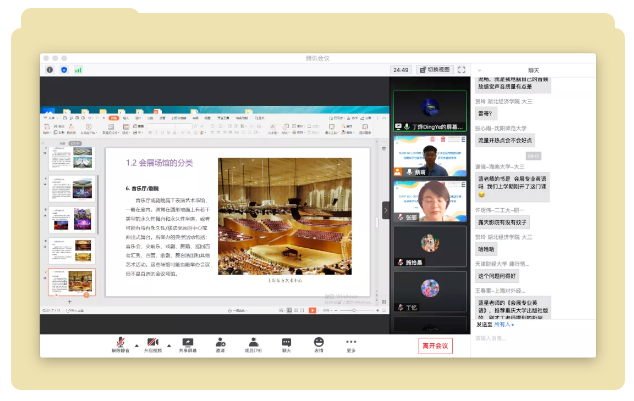Click the blue security shield icon

coord(64,70)
